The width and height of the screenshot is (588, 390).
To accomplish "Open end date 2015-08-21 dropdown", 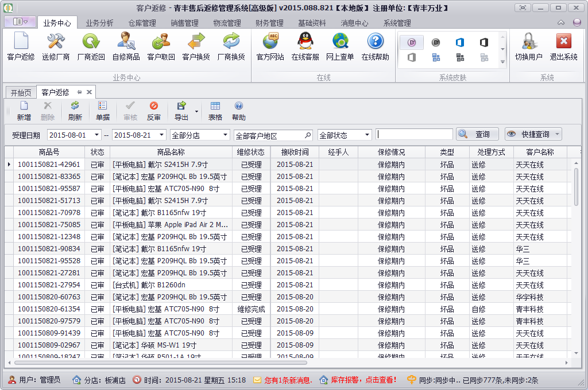I will (x=161, y=135).
